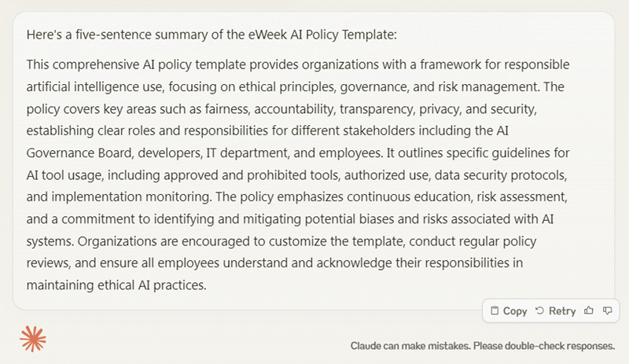Click the "Copy" text label
The height and width of the screenshot is (364, 629).
pyautogui.click(x=515, y=311)
